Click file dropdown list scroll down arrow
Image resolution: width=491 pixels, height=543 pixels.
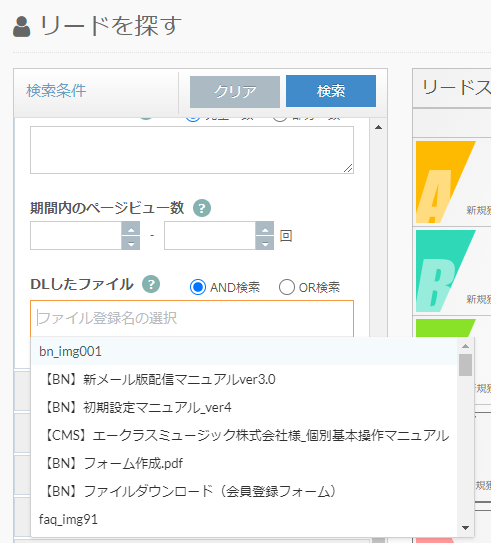pos(465,528)
